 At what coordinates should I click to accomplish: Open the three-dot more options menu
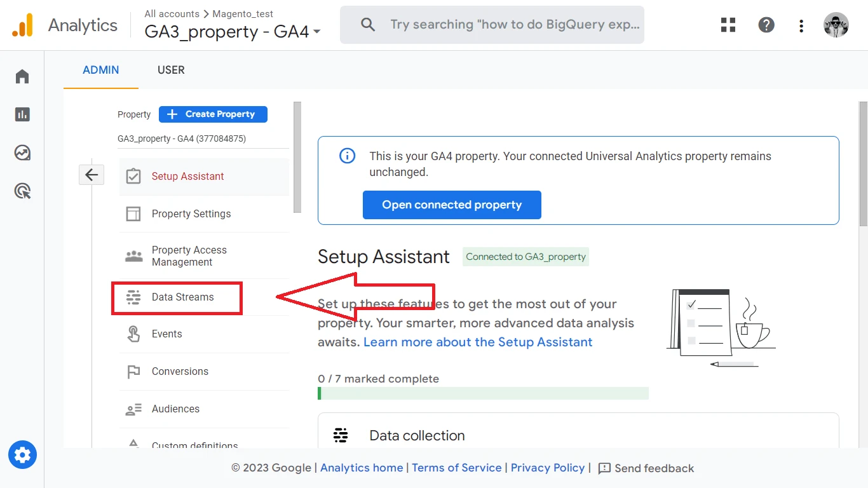[x=801, y=25]
